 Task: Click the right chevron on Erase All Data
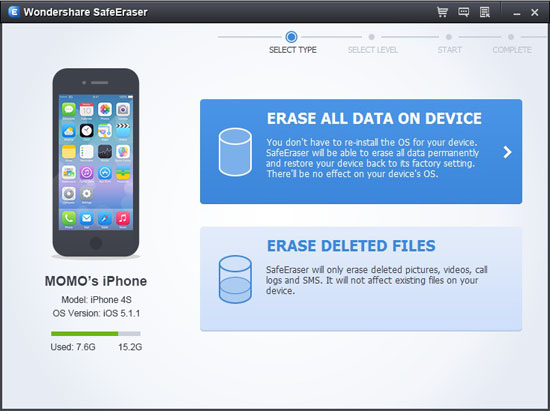click(x=507, y=152)
